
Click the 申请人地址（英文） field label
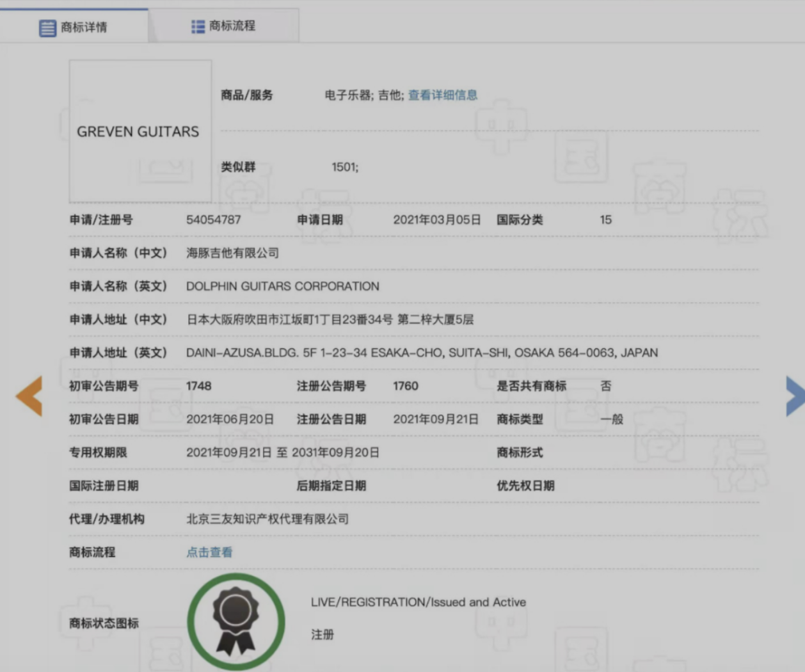point(118,353)
